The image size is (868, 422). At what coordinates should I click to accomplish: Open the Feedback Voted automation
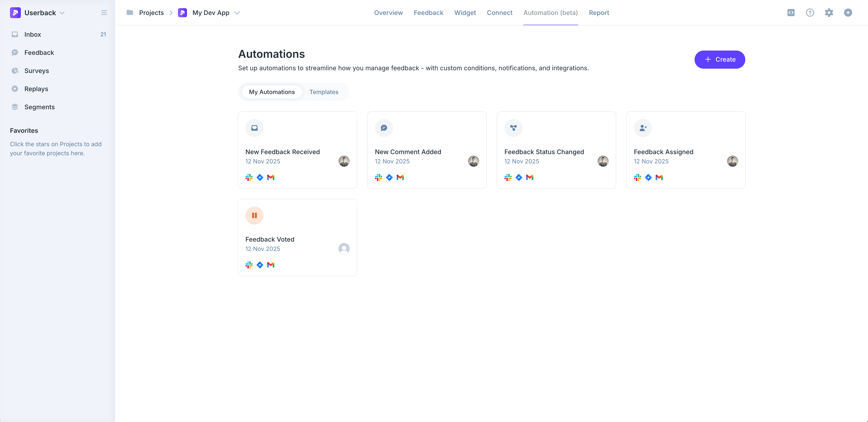(x=297, y=238)
